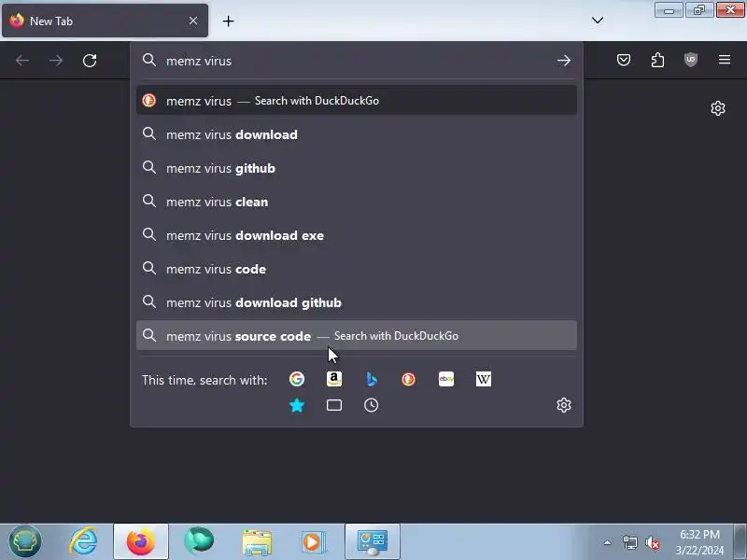This screenshot has width=747, height=560.
Task: Select memz virus Search with DuckDuckGo suggestion
Action: 357,101
